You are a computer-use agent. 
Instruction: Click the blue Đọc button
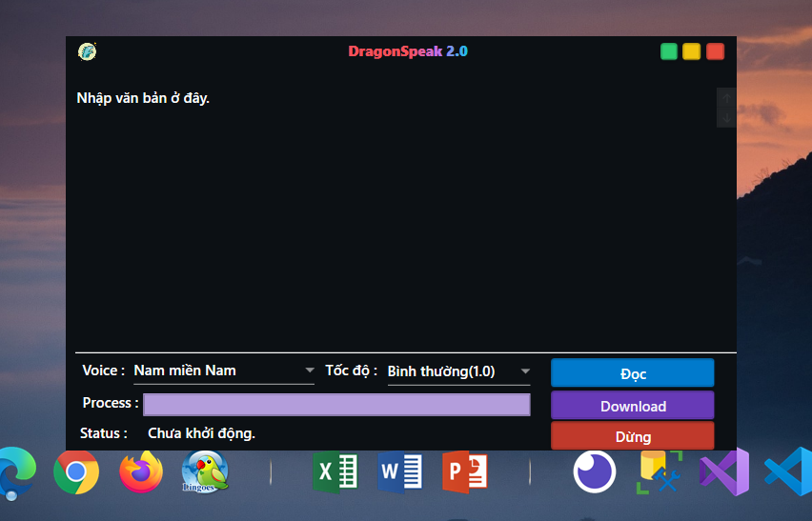click(x=632, y=373)
